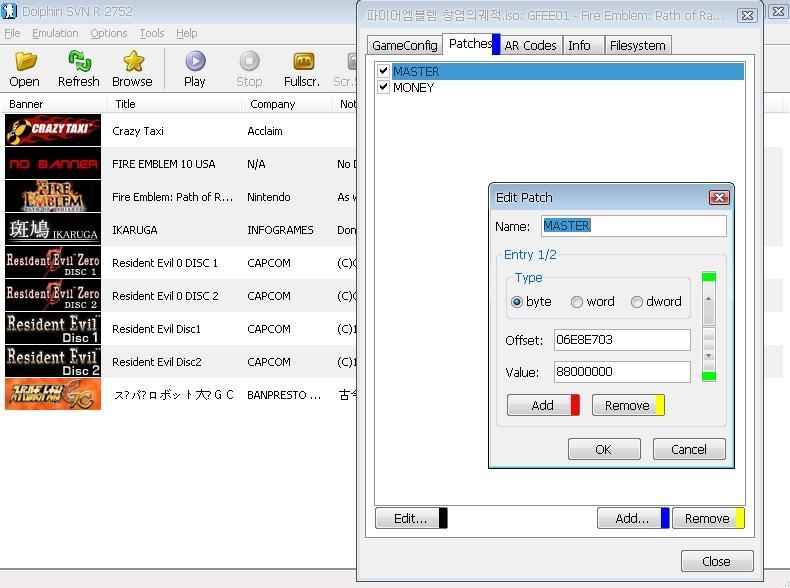790x588 pixels.
Task: Select the Resident Evil Disc 1 banner
Action: coord(53,329)
